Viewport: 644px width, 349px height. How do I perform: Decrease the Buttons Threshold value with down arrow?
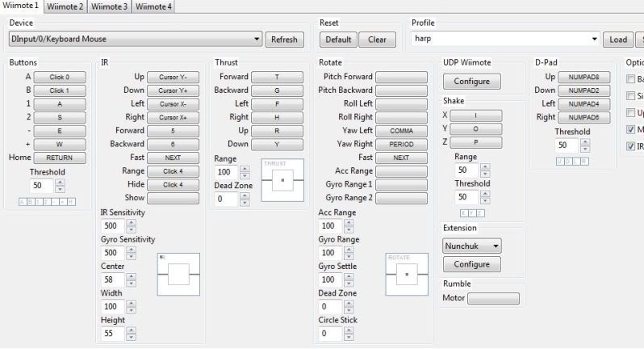60,189
